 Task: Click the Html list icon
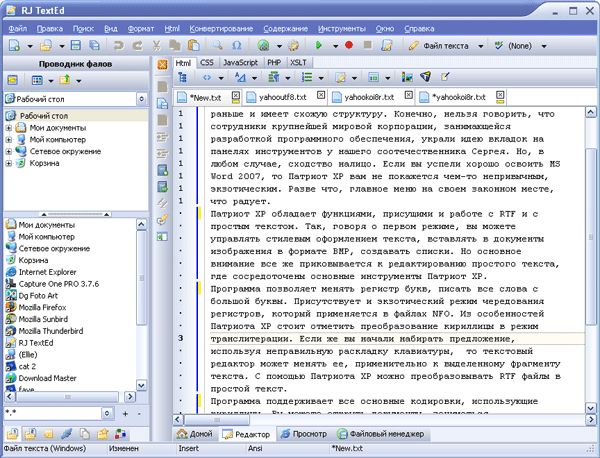[x=307, y=78]
